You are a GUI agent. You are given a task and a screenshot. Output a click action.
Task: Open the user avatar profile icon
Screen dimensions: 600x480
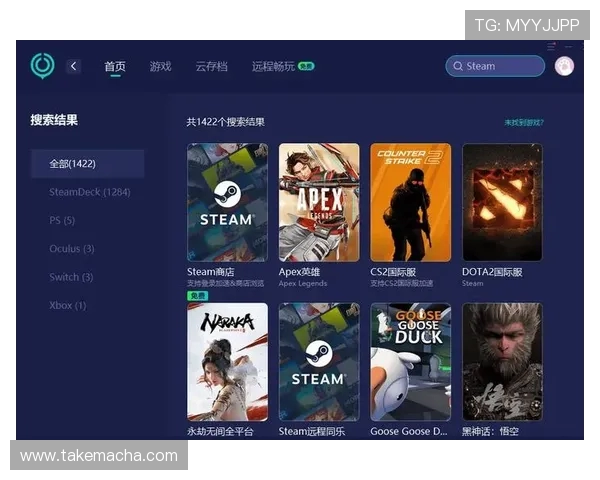(x=564, y=66)
